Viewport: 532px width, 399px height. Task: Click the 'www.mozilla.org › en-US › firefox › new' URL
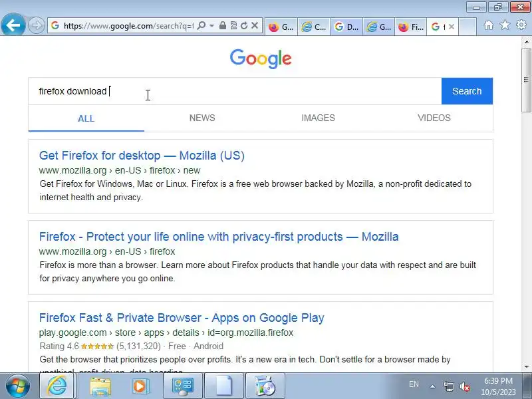(x=120, y=170)
